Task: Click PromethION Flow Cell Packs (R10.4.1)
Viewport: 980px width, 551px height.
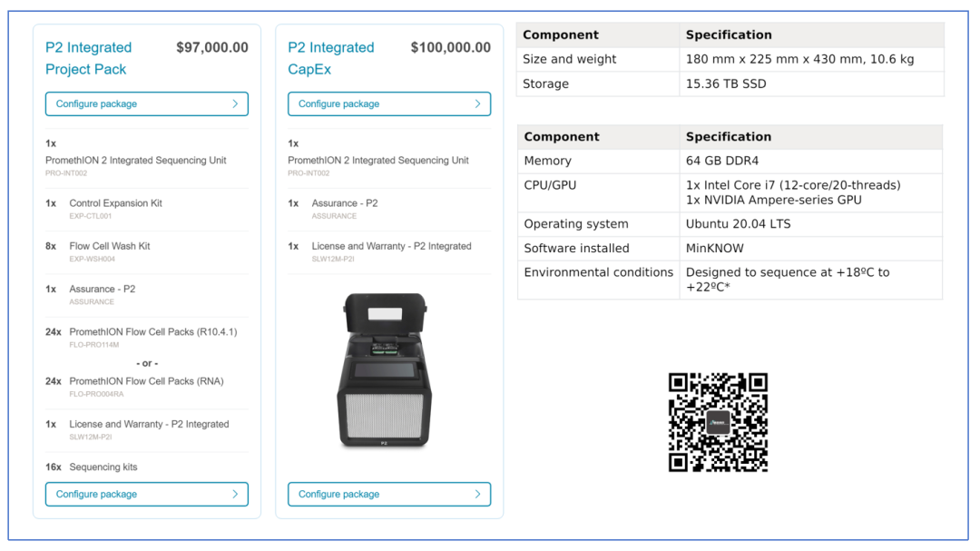Action: click(153, 332)
